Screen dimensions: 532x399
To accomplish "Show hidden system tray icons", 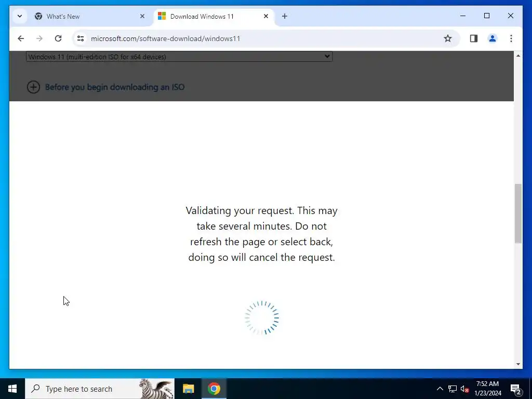I will pyautogui.click(x=440, y=389).
